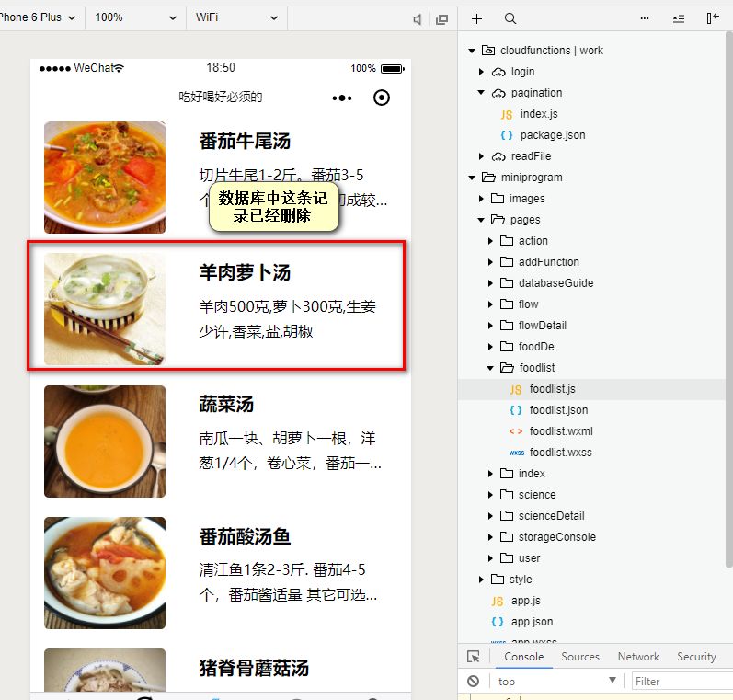Open the 蔬菜汤 dish thumbnail
Image resolution: width=733 pixels, height=700 pixels.
105,442
